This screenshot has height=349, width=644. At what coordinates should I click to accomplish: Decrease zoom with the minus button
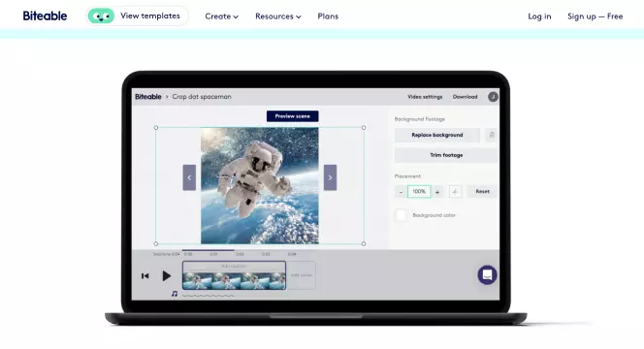point(401,192)
